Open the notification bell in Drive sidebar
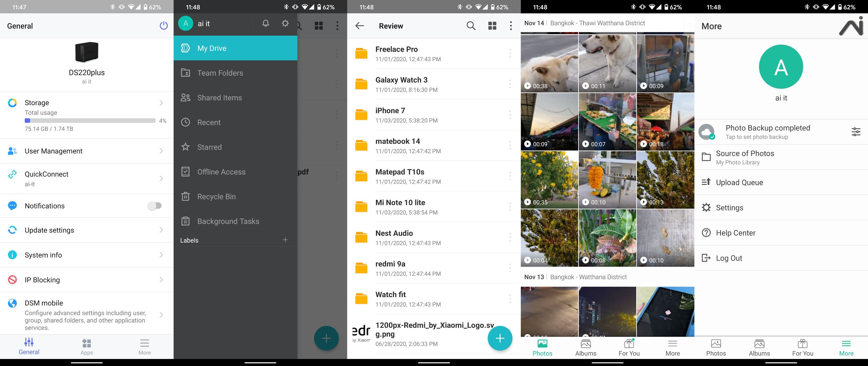The height and width of the screenshot is (366, 868). [x=266, y=23]
